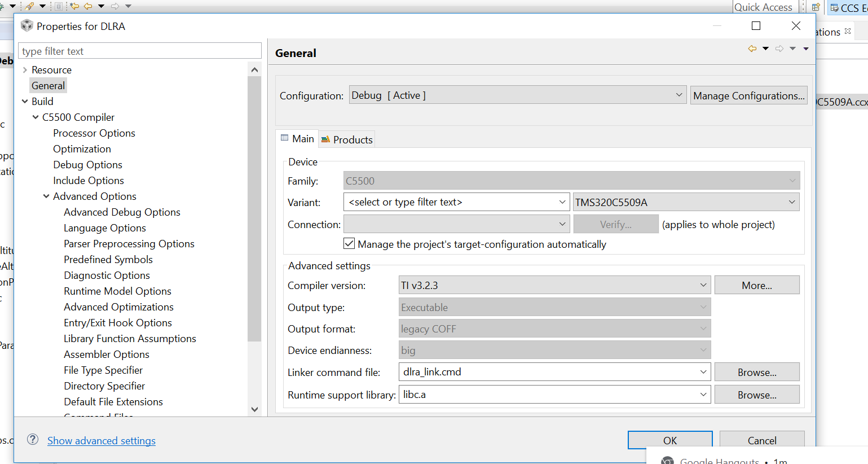Collapse the Build tree node

[25, 102]
